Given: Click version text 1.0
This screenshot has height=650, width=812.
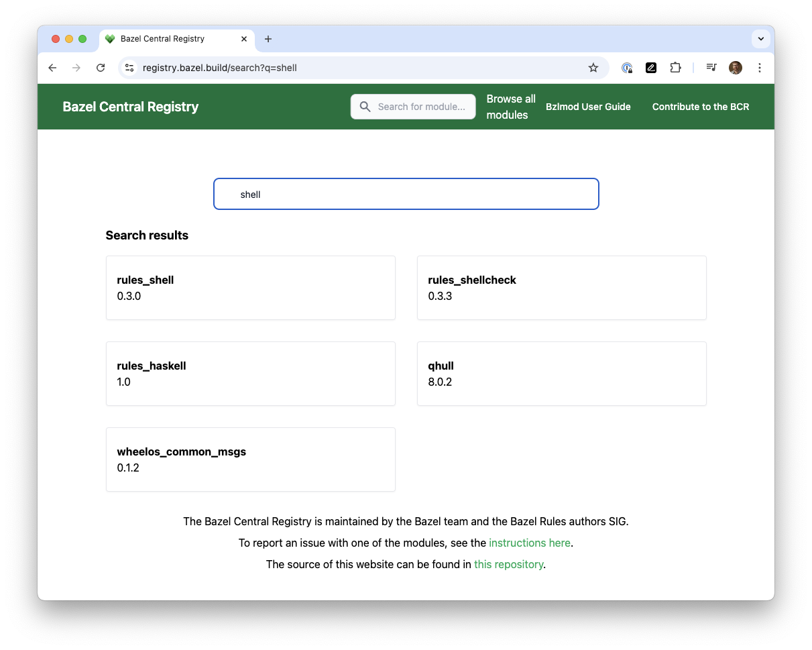Looking at the screenshot, I should pos(123,382).
